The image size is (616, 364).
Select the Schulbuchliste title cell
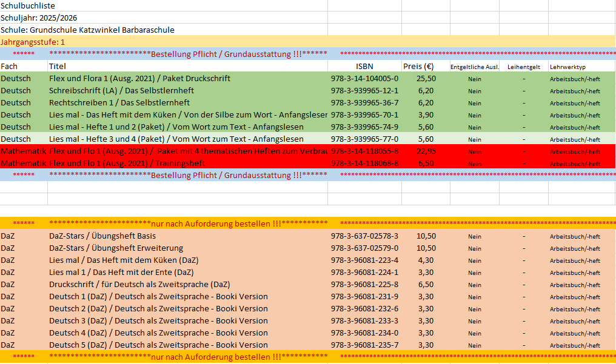[x=164, y=5]
